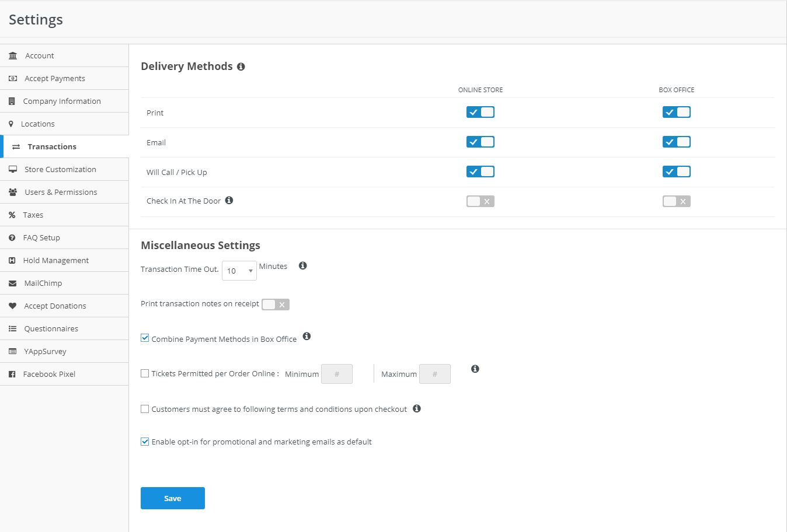787x532 pixels.
Task: Click the info icon beside Delivery Methods
Action: pos(241,66)
